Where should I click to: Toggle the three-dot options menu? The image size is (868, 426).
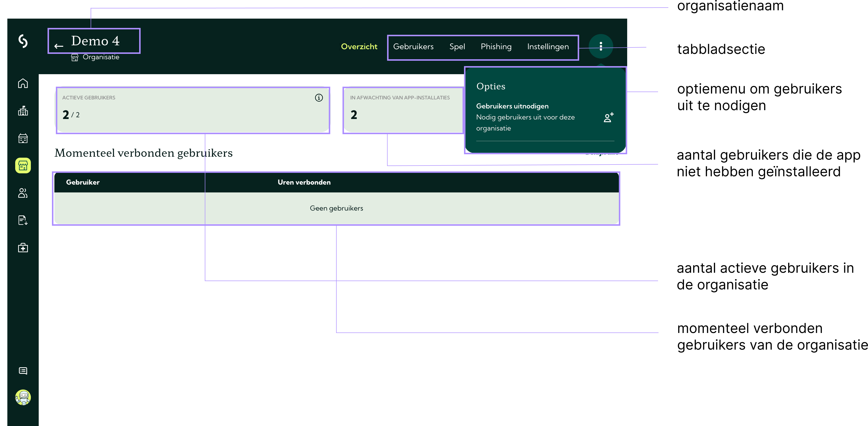tap(601, 46)
